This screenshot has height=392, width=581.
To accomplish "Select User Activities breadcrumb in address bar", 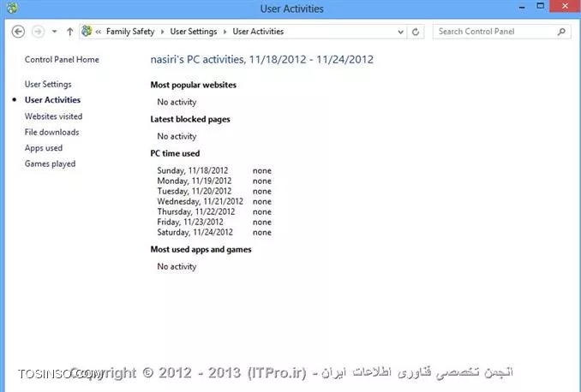I will click(x=258, y=32).
